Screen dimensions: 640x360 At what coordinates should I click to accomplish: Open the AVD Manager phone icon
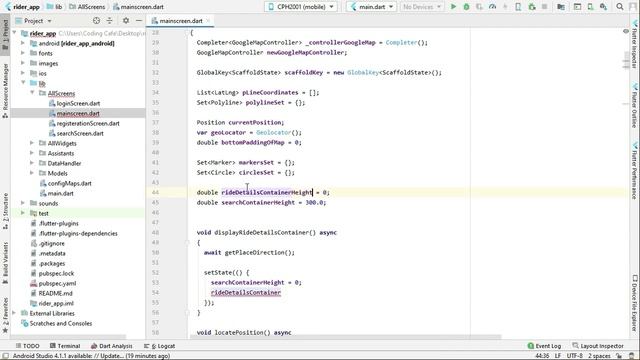click(590, 7)
